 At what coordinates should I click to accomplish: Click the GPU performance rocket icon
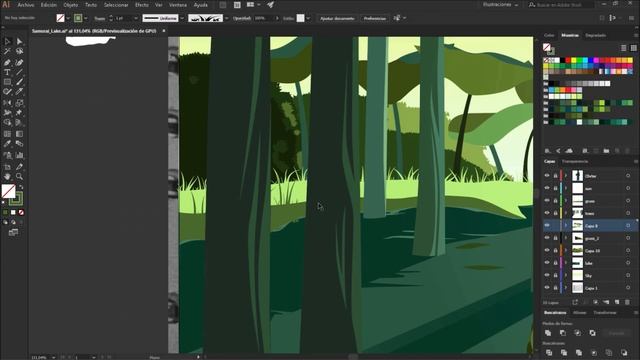[270, 5]
